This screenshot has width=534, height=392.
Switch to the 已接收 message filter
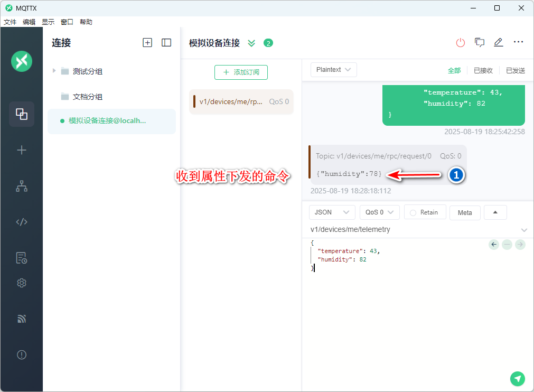click(x=483, y=70)
